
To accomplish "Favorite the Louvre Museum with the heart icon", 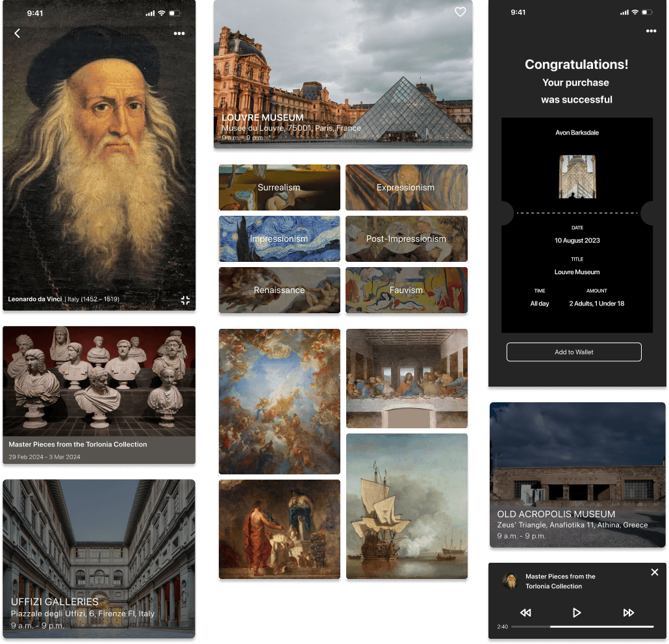I will (460, 12).
